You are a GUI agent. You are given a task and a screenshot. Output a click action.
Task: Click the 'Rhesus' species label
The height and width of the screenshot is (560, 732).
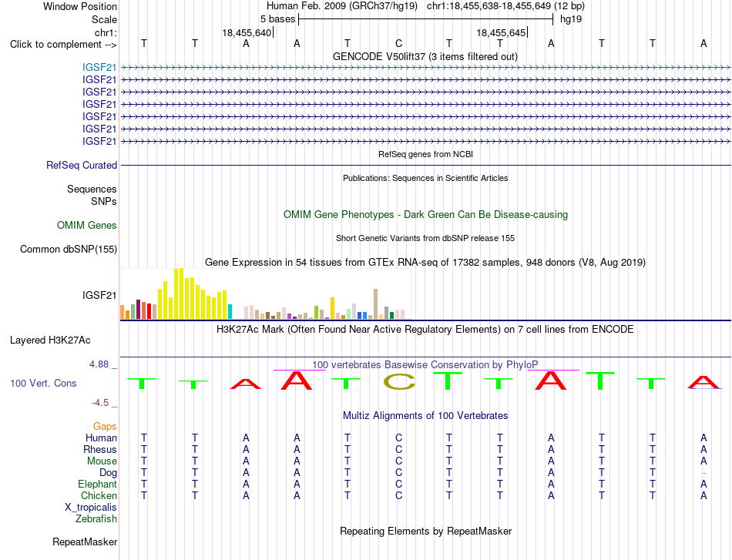click(x=100, y=449)
